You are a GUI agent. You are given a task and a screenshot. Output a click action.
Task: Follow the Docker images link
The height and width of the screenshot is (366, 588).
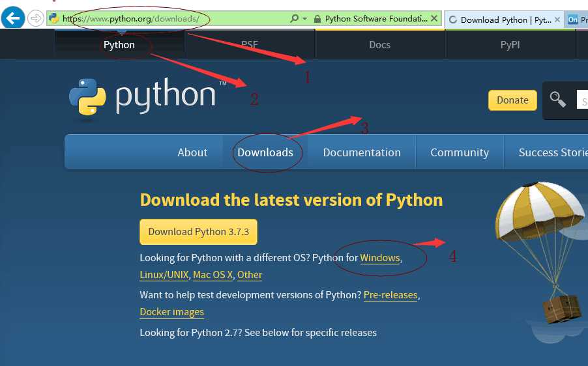171,312
